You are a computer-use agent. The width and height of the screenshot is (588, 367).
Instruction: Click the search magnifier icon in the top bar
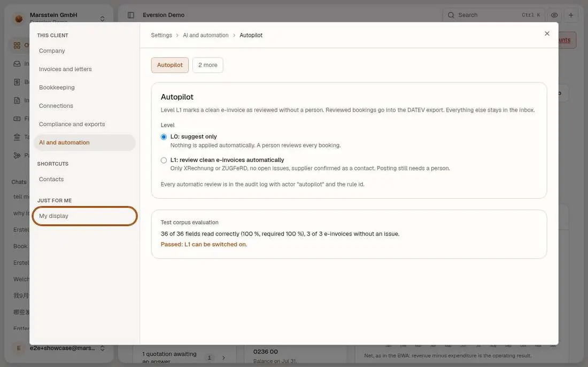pos(451,15)
